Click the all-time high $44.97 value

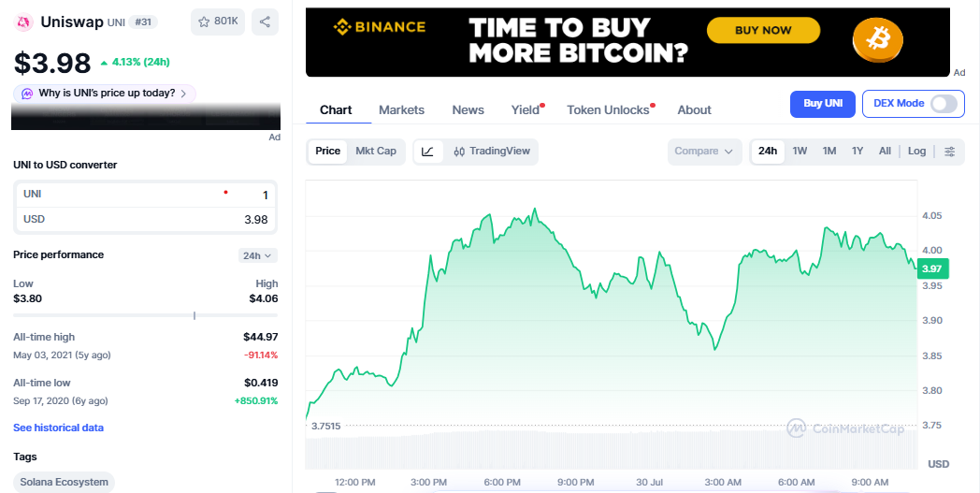[x=261, y=337]
